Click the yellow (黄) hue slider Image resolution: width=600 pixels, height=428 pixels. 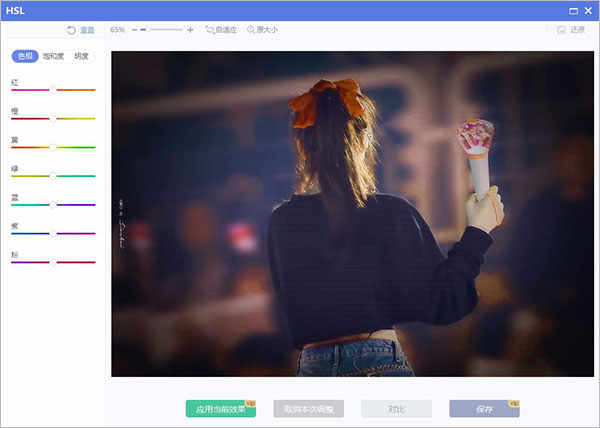53,147
